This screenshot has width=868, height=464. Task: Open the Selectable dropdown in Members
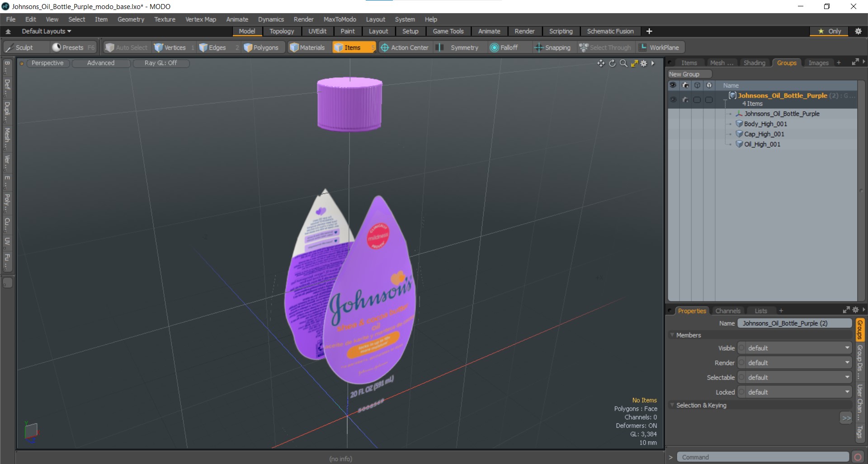coord(795,377)
